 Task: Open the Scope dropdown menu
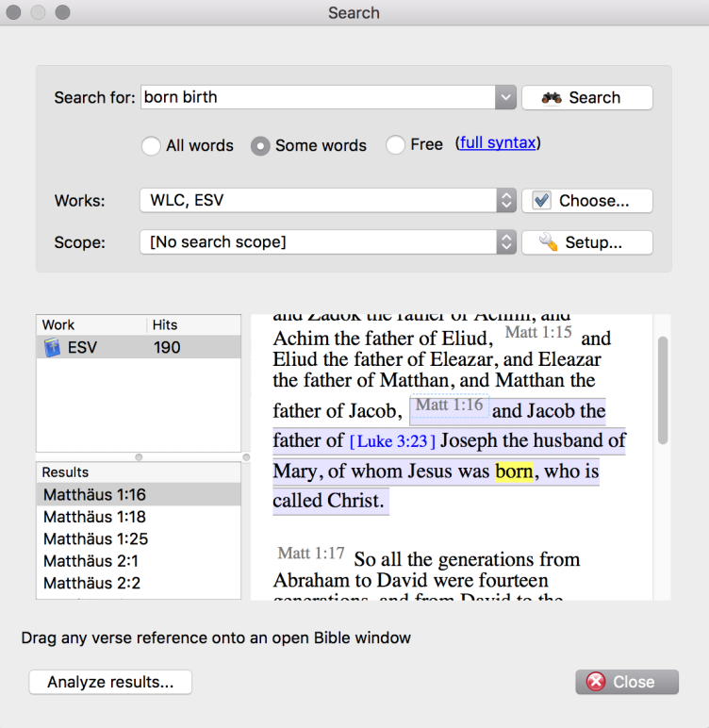(x=506, y=242)
